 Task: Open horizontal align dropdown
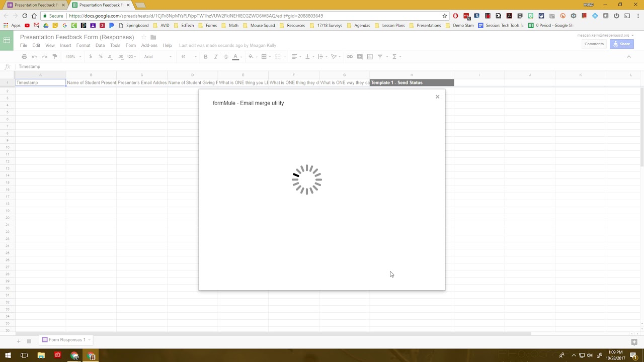click(296, 56)
